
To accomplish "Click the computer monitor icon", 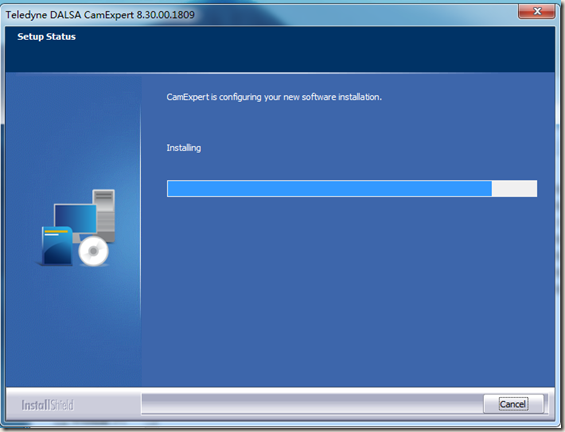I will tap(75, 218).
